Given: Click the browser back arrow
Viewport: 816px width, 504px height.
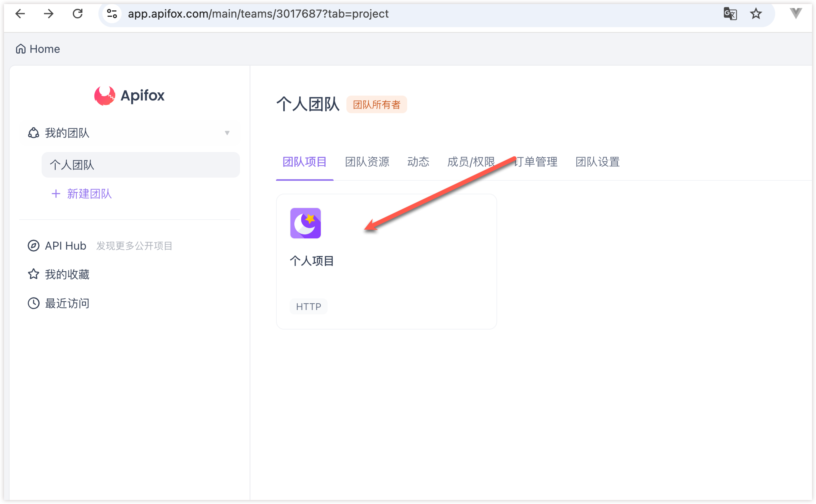Looking at the screenshot, I should (x=20, y=14).
